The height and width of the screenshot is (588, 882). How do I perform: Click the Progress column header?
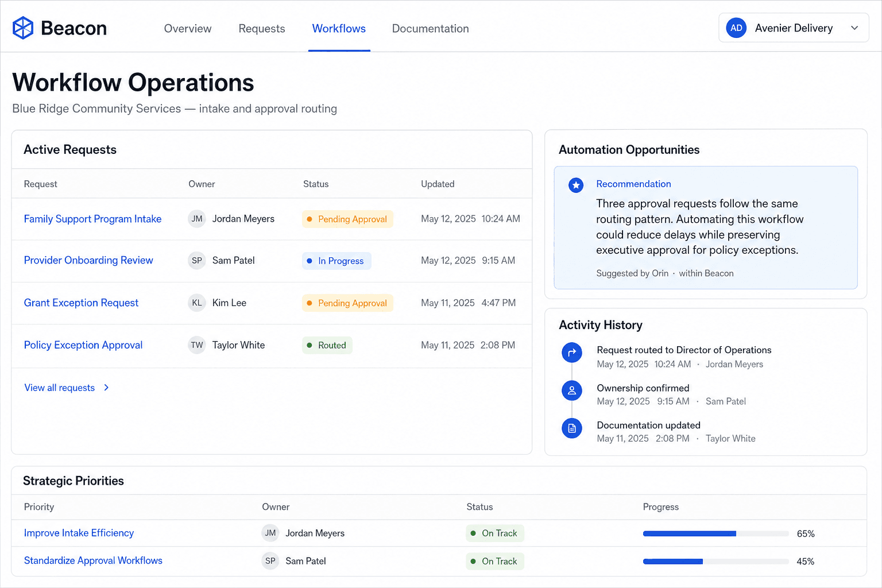[x=661, y=506]
